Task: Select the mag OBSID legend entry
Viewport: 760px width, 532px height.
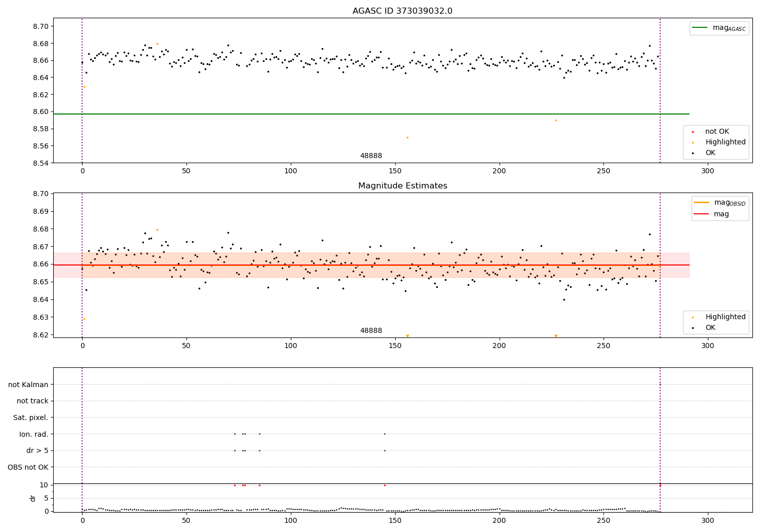Action: click(x=720, y=203)
